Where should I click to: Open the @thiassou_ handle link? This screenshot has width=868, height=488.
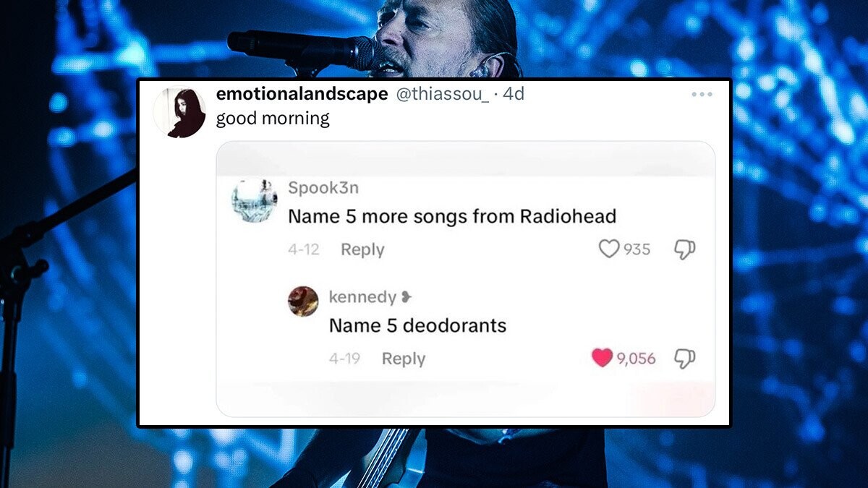pyautogui.click(x=441, y=94)
